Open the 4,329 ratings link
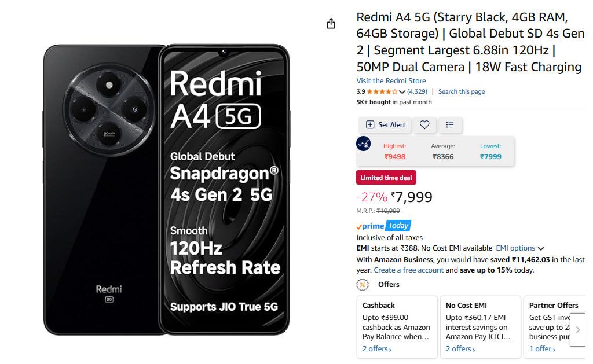 pos(417,91)
